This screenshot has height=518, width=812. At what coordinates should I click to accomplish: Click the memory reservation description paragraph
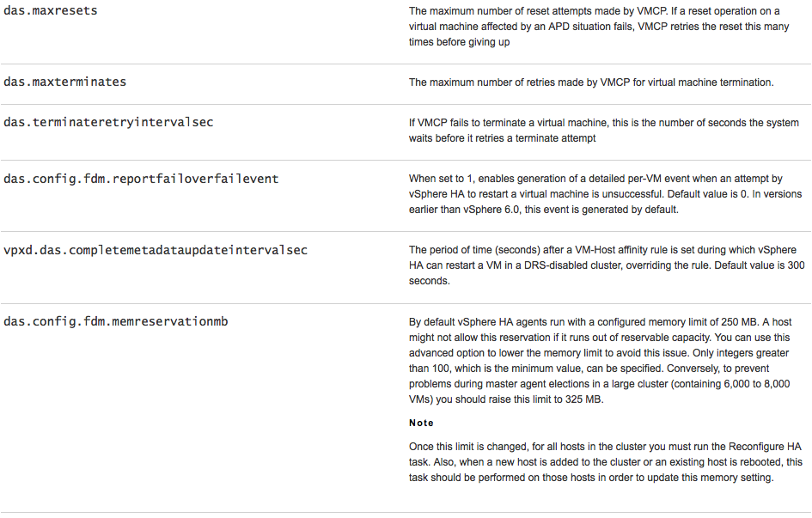(599, 361)
